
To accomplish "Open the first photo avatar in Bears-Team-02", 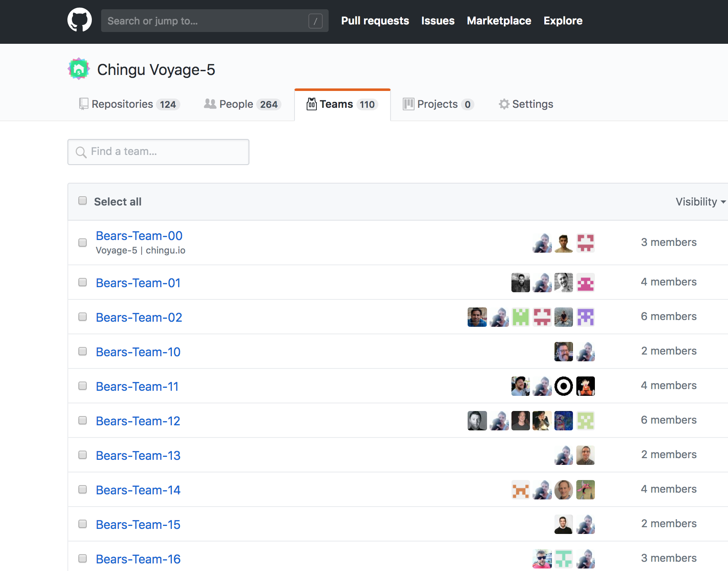I will (477, 317).
